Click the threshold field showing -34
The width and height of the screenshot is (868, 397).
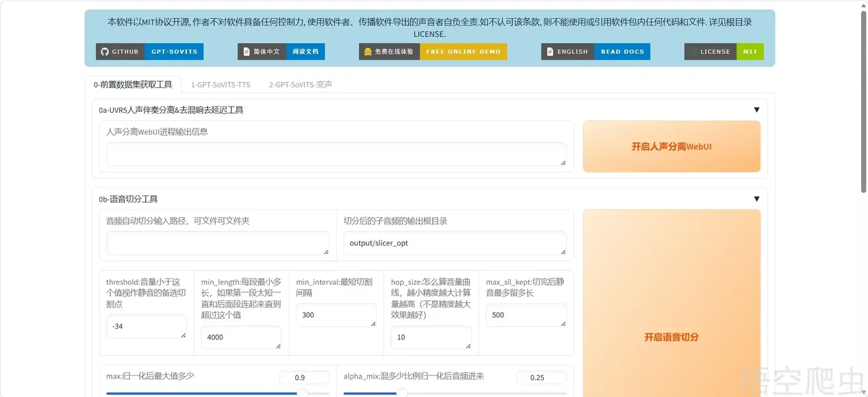click(x=146, y=326)
